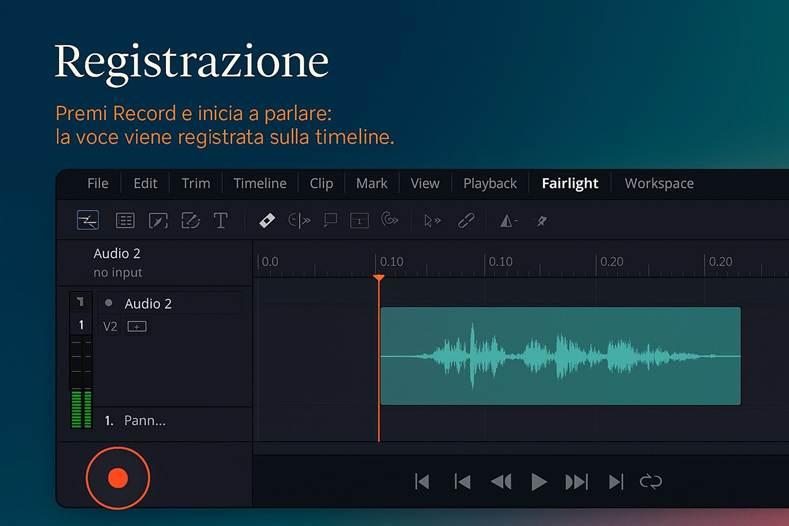Click the numbered box icon in toolbar
This screenshot has width=789, height=526.
359,221
